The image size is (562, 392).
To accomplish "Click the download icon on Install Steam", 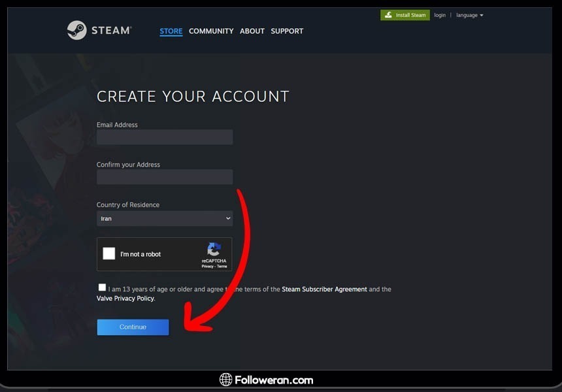I will coord(388,15).
